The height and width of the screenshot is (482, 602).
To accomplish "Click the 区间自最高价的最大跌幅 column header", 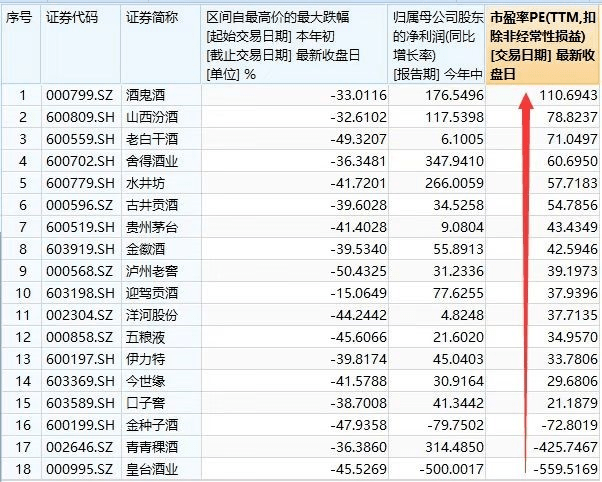I will pos(295,45).
